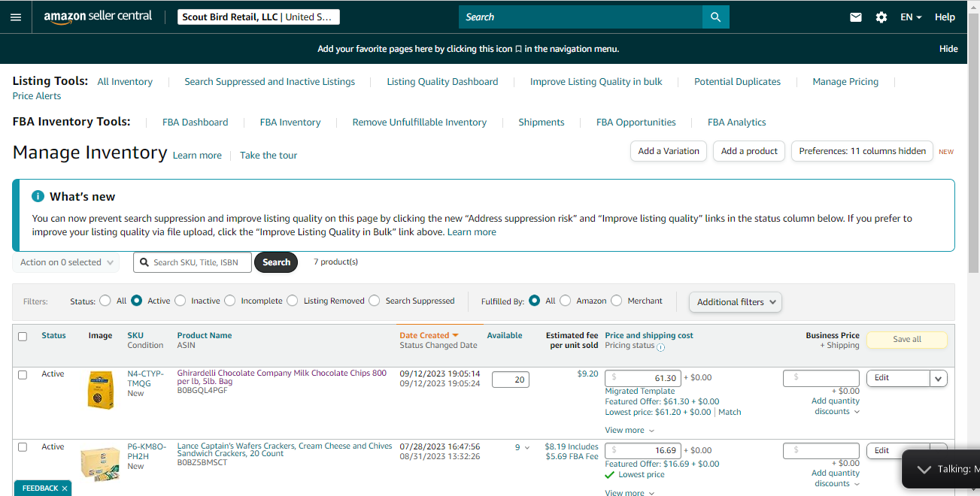Image resolution: width=980 pixels, height=496 pixels.
Task: Focus the Search SKU, Title, ISBN field
Action: (x=193, y=262)
